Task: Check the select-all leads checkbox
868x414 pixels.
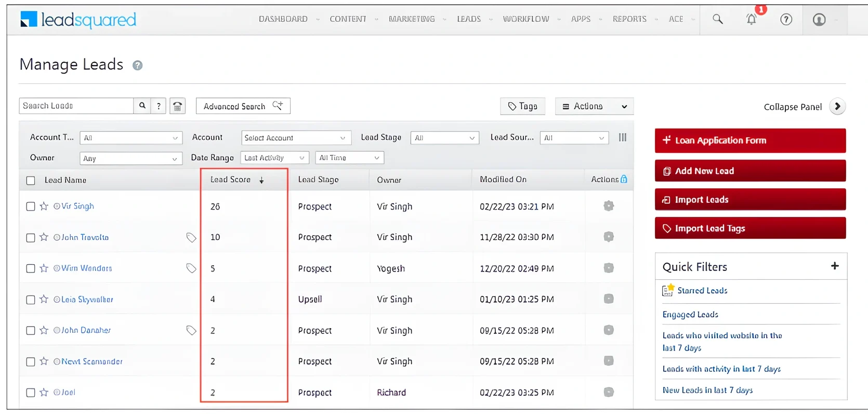Action: [31, 180]
